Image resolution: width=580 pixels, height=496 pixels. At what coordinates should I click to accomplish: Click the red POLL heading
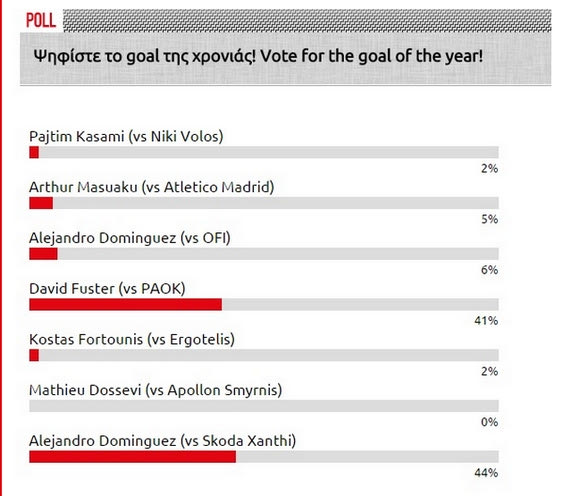(41, 20)
